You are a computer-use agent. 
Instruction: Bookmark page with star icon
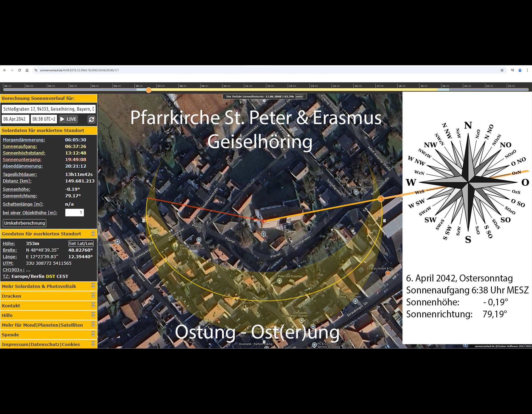(x=502, y=70)
